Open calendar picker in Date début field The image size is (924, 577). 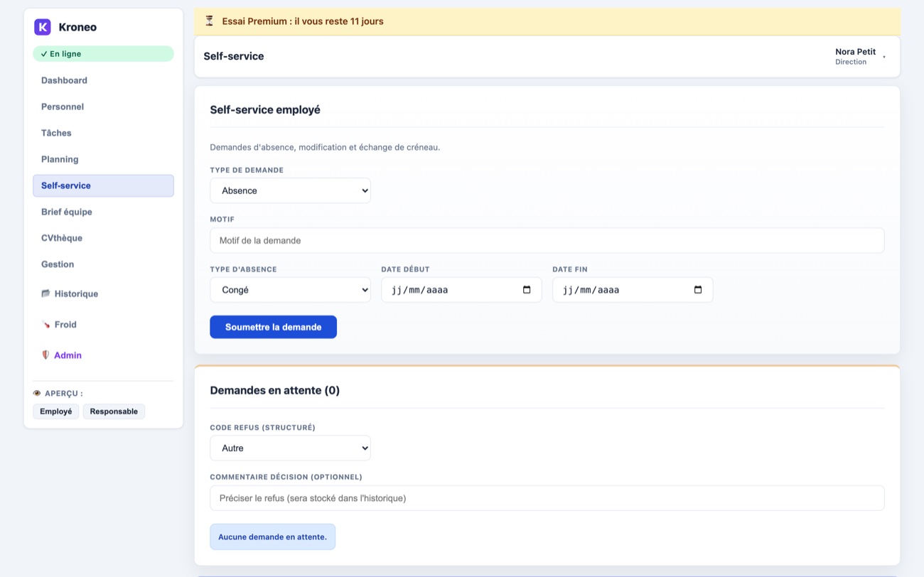tap(527, 290)
